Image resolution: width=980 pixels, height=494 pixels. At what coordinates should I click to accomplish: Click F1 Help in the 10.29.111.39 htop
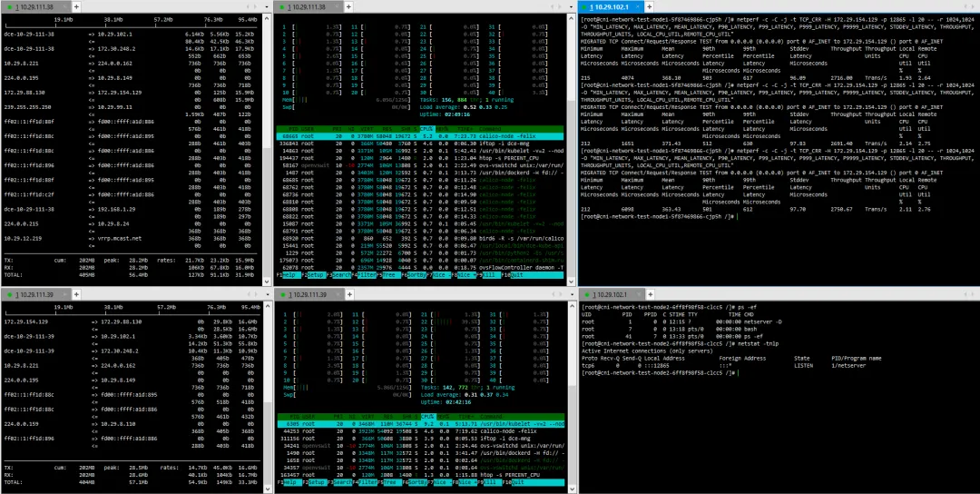tap(289, 483)
